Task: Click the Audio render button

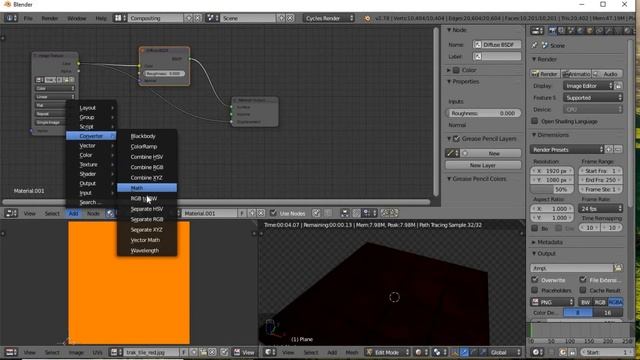Action: coord(607,74)
